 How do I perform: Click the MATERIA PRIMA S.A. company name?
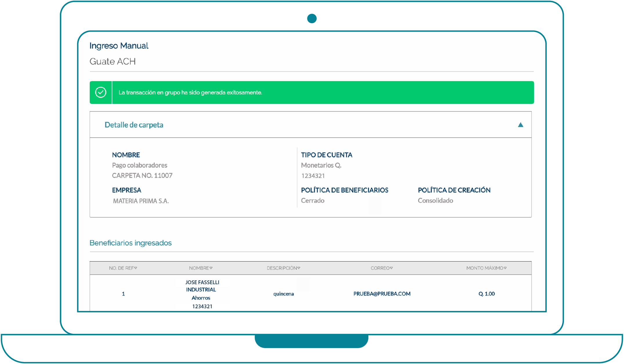(x=141, y=201)
